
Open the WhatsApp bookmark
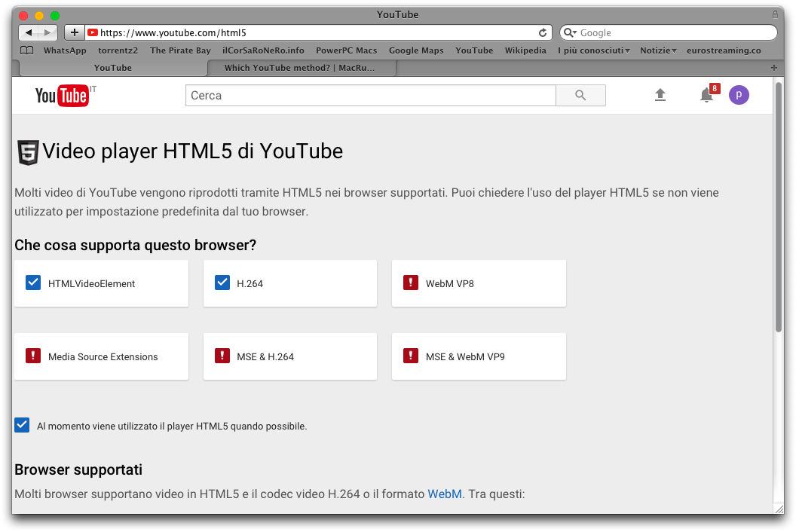65,50
